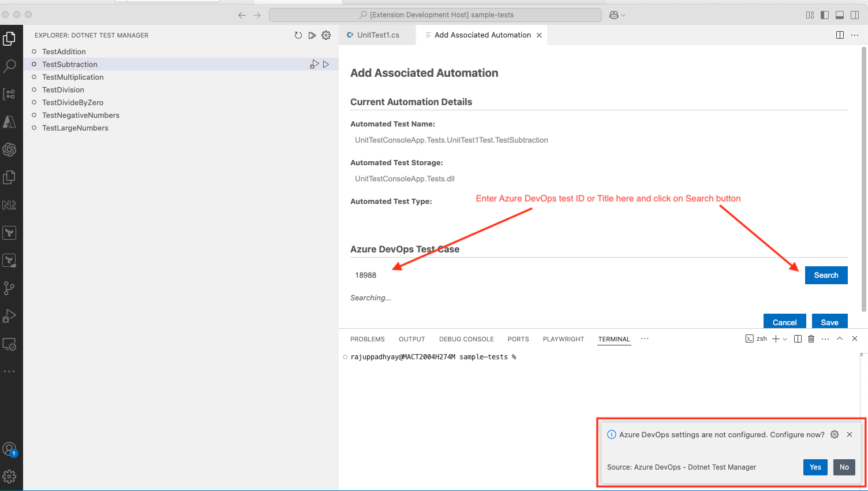Close the bottom panel
Image resolution: width=868 pixels, height=491 pixels.
click(x=855, y=339)
